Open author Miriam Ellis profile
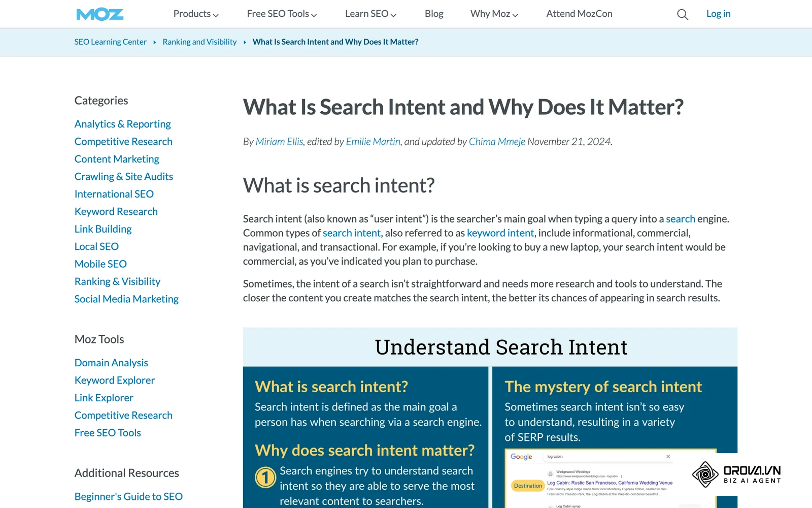The width and height of the screenshot is (812, 508). click(x=279, y=142)
